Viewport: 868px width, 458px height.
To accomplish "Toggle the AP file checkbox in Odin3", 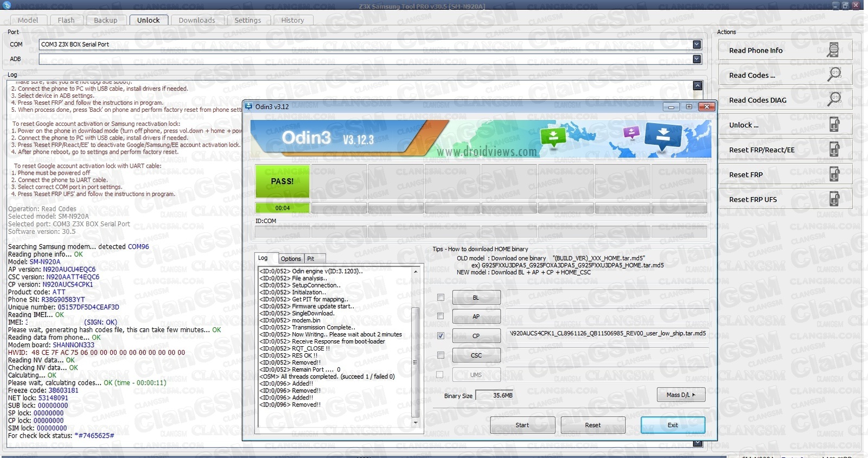I will 441,316.
